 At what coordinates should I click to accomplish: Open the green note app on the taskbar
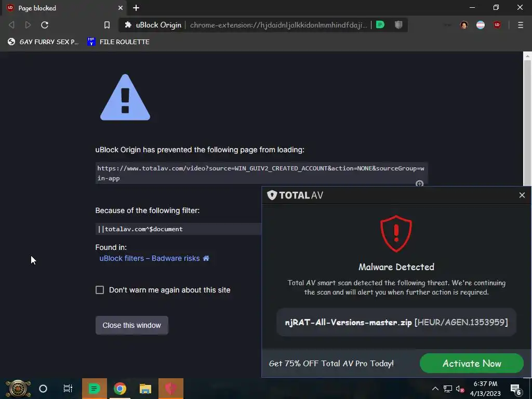[x=95, y=389]
